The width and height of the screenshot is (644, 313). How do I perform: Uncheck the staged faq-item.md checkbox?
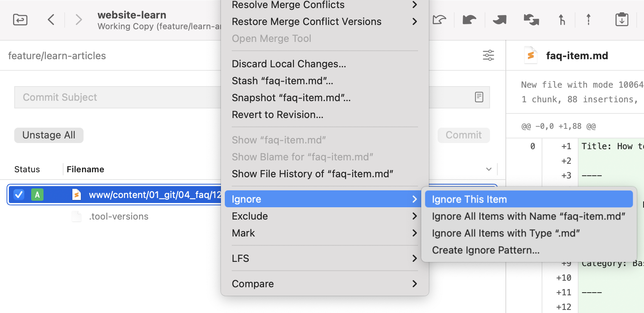19,195
